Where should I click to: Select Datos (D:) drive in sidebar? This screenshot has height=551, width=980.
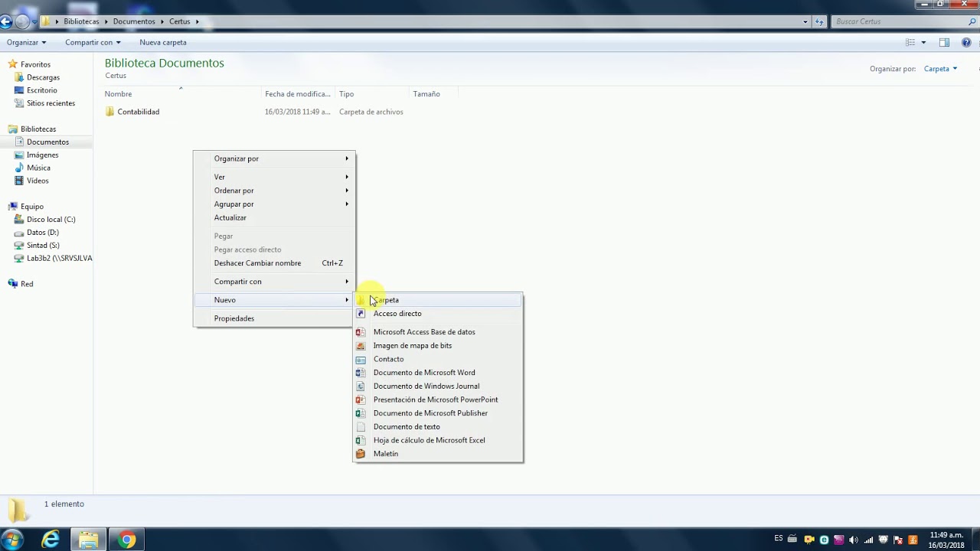pyautogui.click(x=43, y=233)
